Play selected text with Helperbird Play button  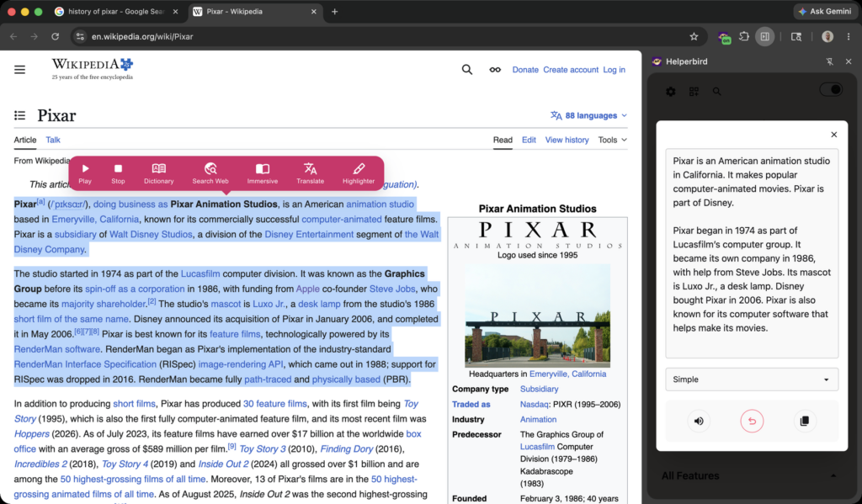pyautogui.click(x=85, y=173)
